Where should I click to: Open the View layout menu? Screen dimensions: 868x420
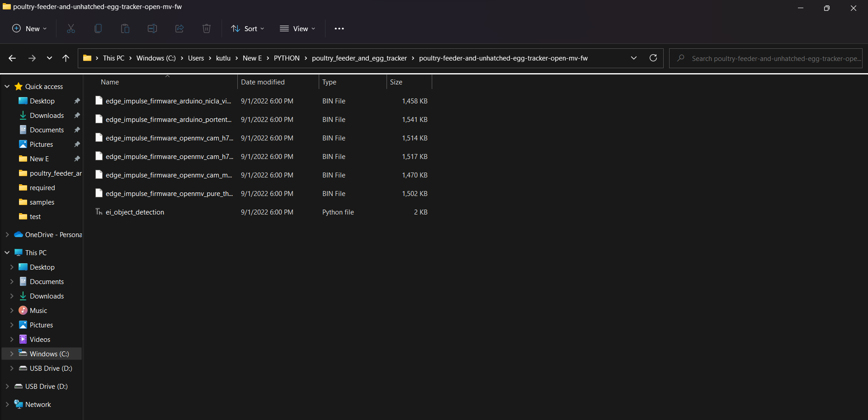pos(297,28)
